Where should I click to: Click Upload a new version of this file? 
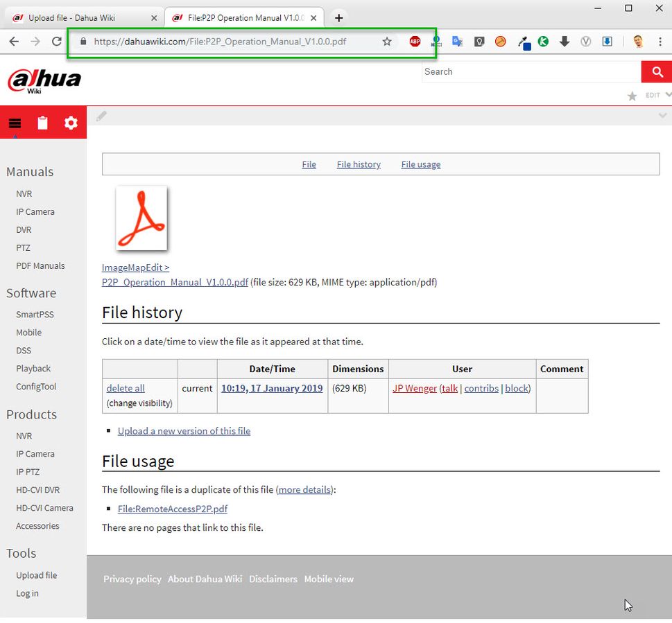tap(184, 431)
